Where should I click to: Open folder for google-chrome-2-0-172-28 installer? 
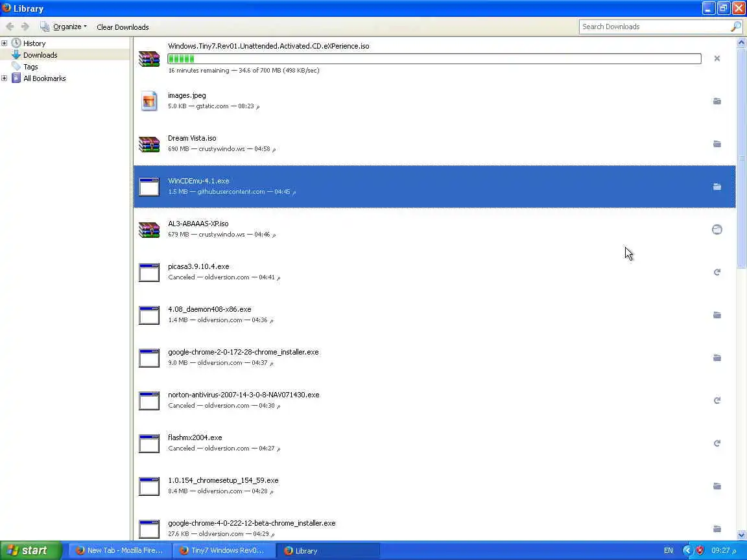[x=717, y=358]
